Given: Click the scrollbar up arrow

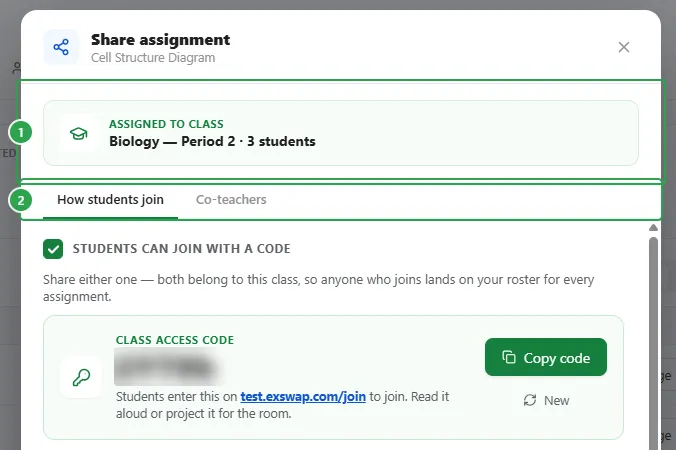Looking at the screenshot, I should point(653,228).
